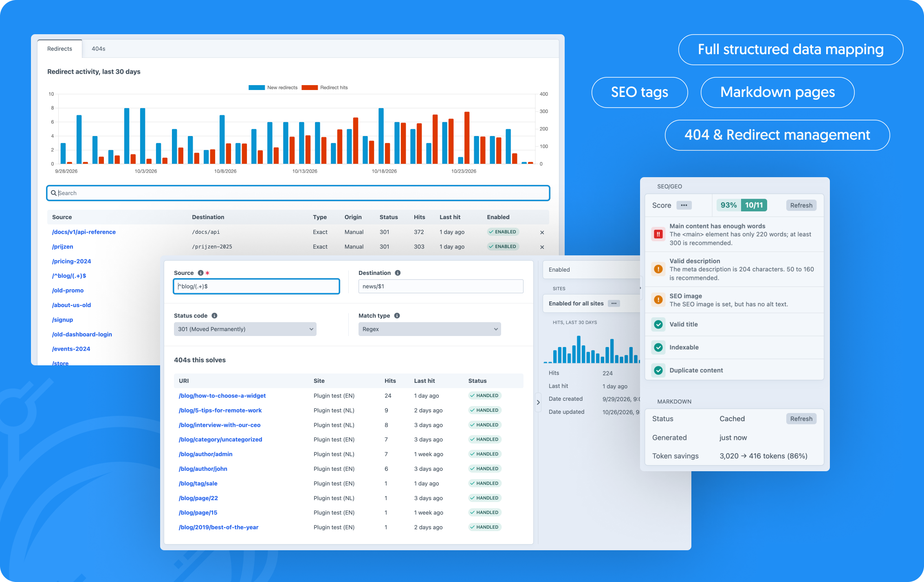
Task: Collapse the sidebar with the chevron handle
Action: pyautogui.click(x=538, y=402)
